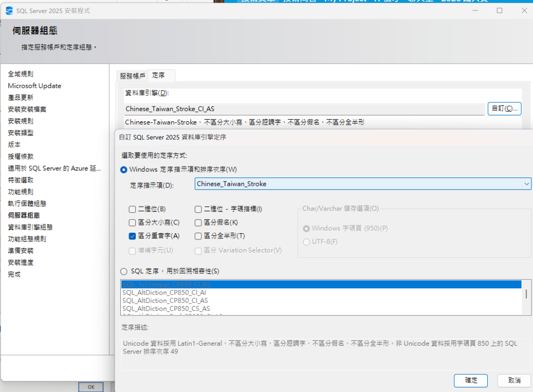Click the 功能組態規則 step in sidebar
Screen dimensions: 533x392
click(27, 239)
